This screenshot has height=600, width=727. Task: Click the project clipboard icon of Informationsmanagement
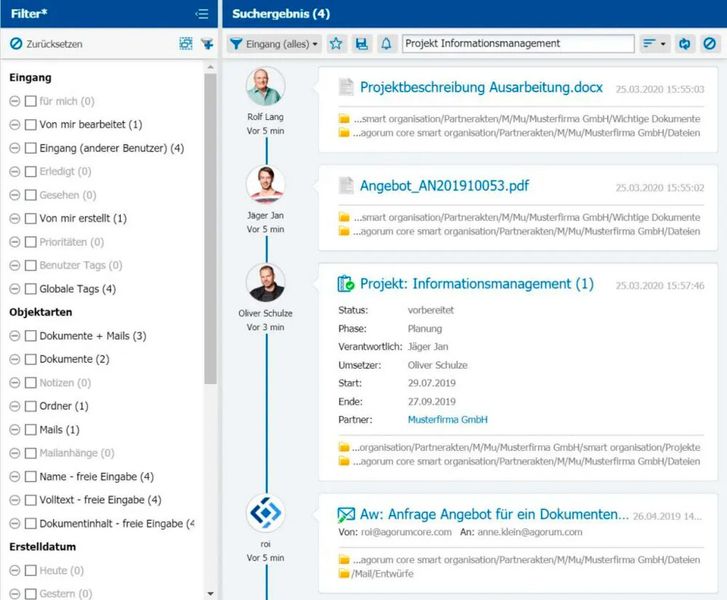(x=346, y=284)
